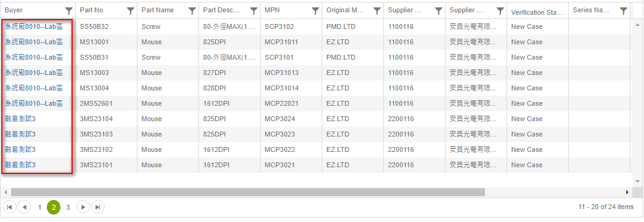The height and width of the screenshot is (222, 644).
Task: Filter the MPN column
Action: [x=316, y=11]
